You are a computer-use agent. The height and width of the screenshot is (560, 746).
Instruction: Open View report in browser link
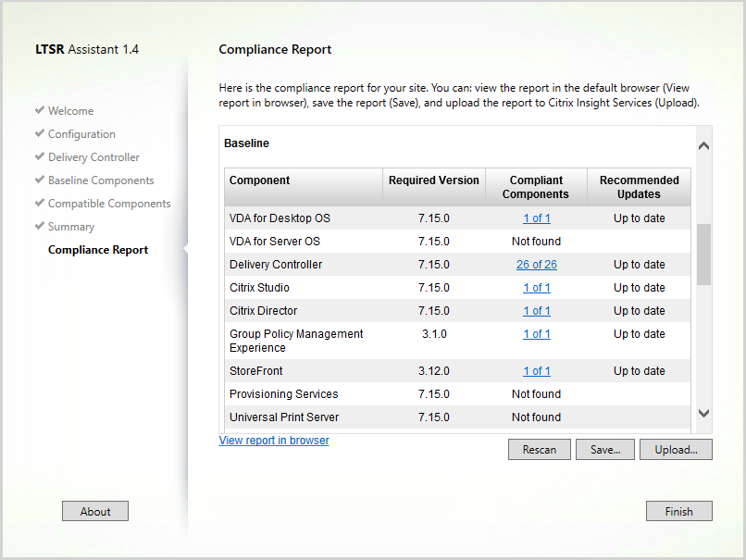[274, 441]
